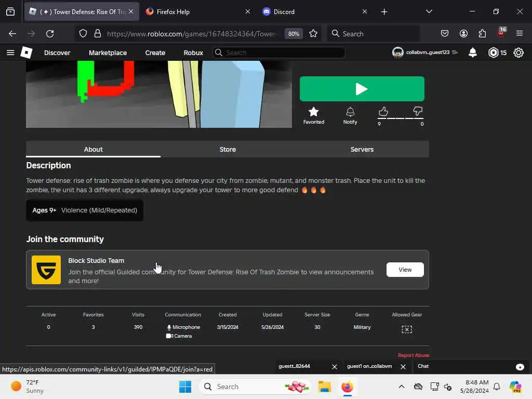This screenshot has width=532, height=399.
Task: Click the forward navigation arrow
Action: pos(31,34)
